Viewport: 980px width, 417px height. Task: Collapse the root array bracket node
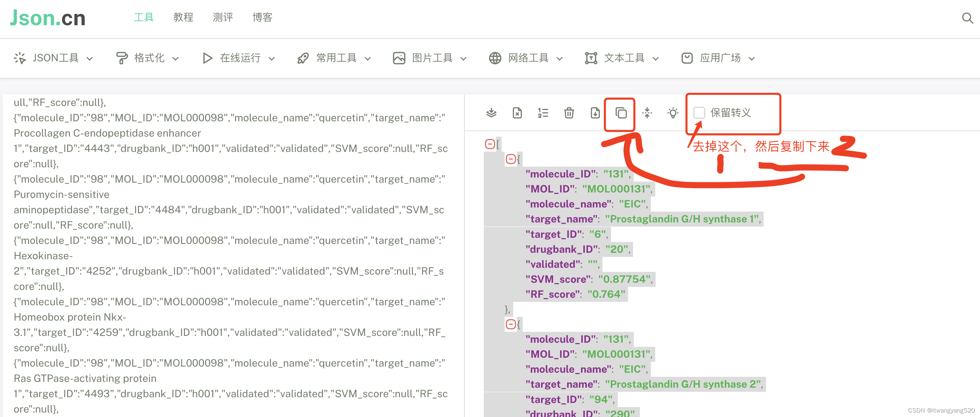pos(490,144)
